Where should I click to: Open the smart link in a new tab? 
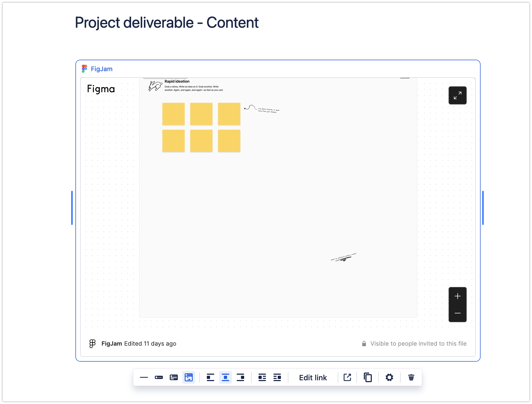[x=347, y=377]
